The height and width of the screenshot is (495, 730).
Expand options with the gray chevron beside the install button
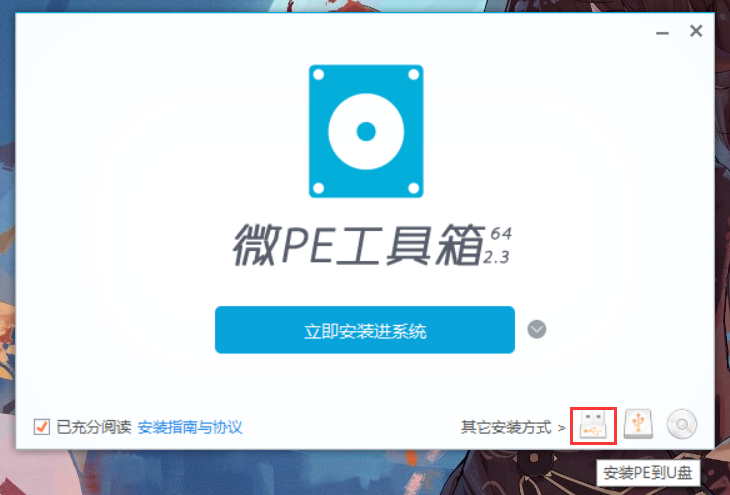(537, 330)
